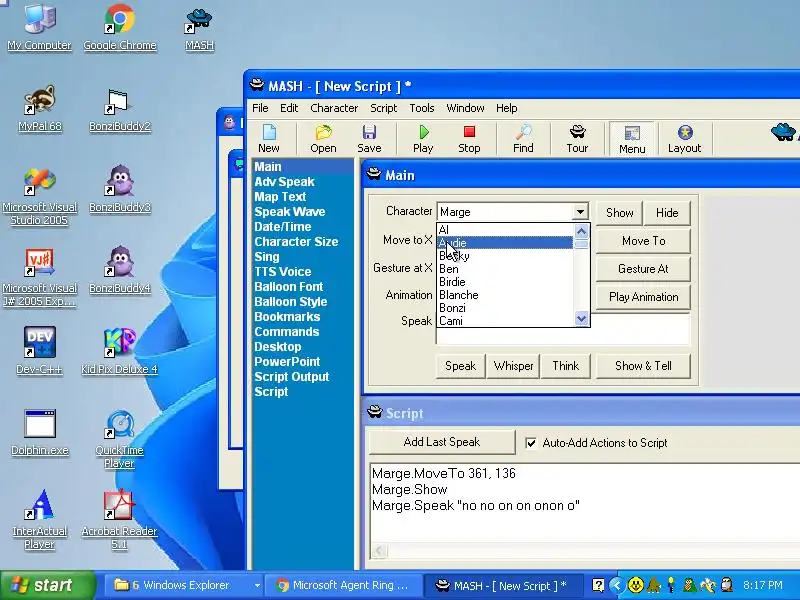Click Add Last Speak button
800x600 pixels.
click(x=442, y=442)
